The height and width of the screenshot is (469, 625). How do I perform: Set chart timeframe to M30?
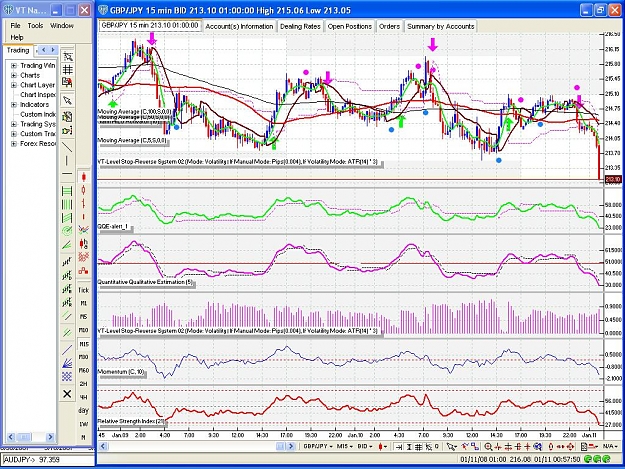[83, 357]
